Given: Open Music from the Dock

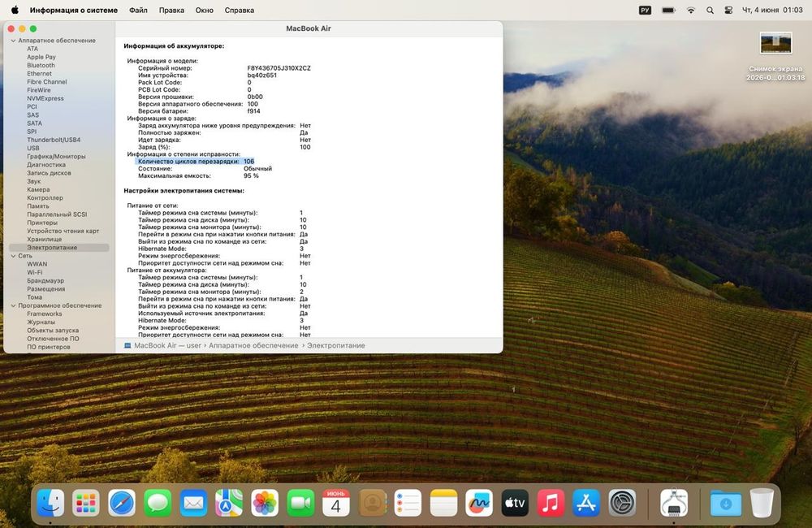Looking at the screenshot, I should [551, 503].
